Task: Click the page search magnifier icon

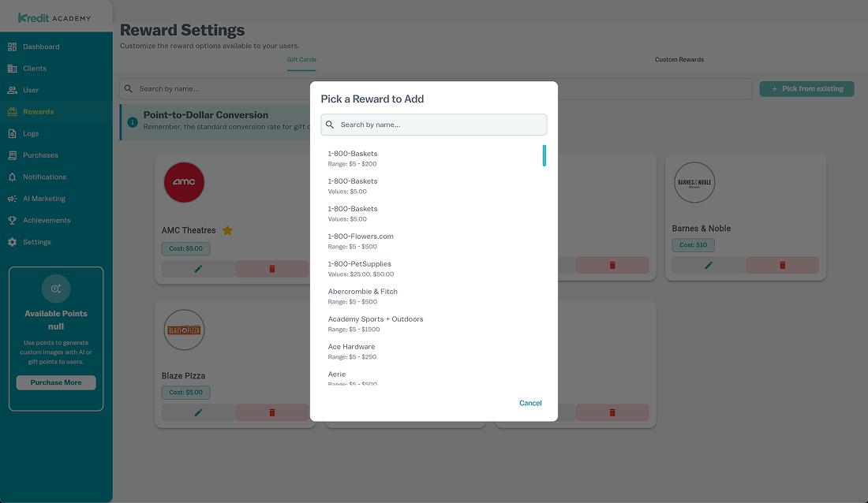Action: point(129,88)
